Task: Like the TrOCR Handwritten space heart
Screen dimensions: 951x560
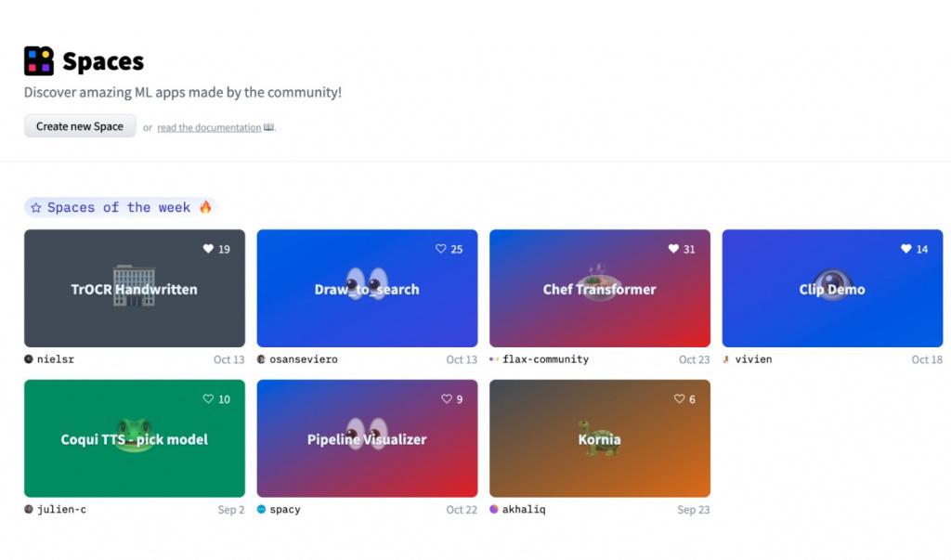Action: click(209, 249)
